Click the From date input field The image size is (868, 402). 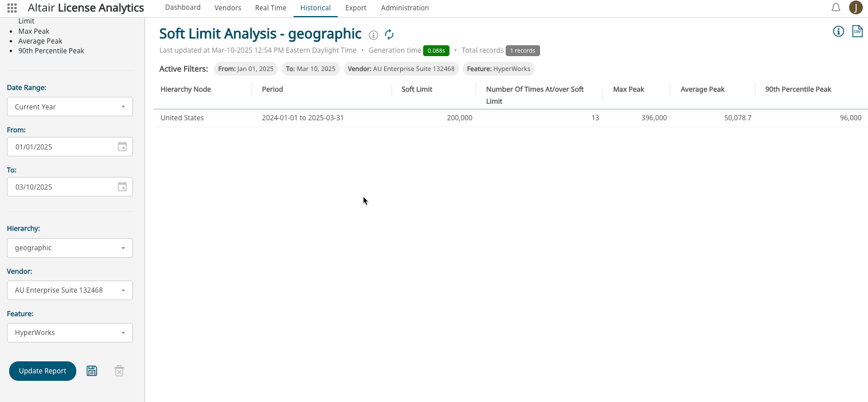tap(70, 147)
